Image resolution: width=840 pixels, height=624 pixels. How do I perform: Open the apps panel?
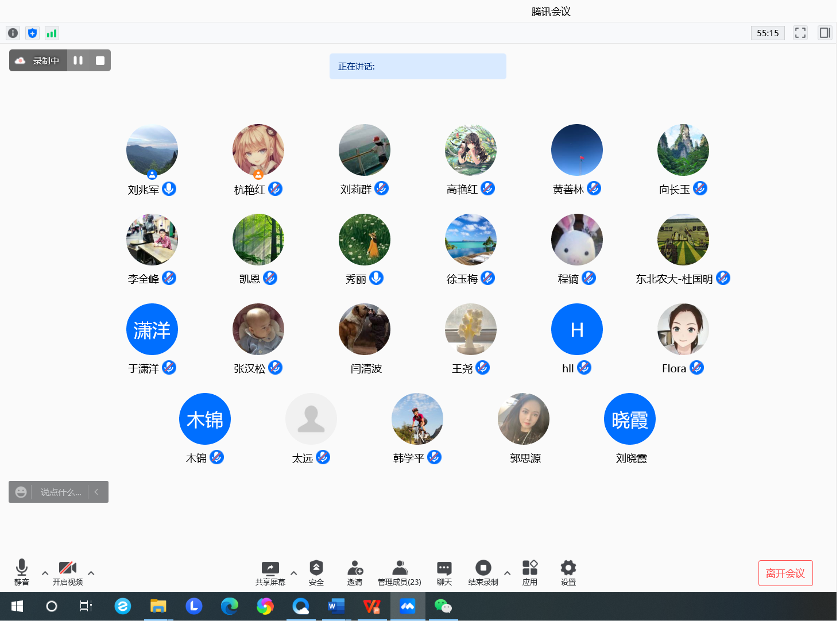529,572
